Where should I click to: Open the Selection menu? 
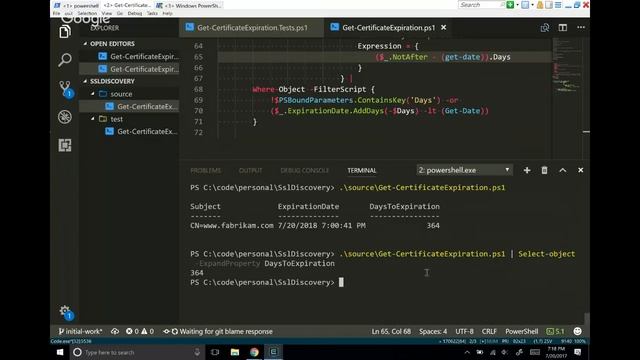[x=87, y=13]
